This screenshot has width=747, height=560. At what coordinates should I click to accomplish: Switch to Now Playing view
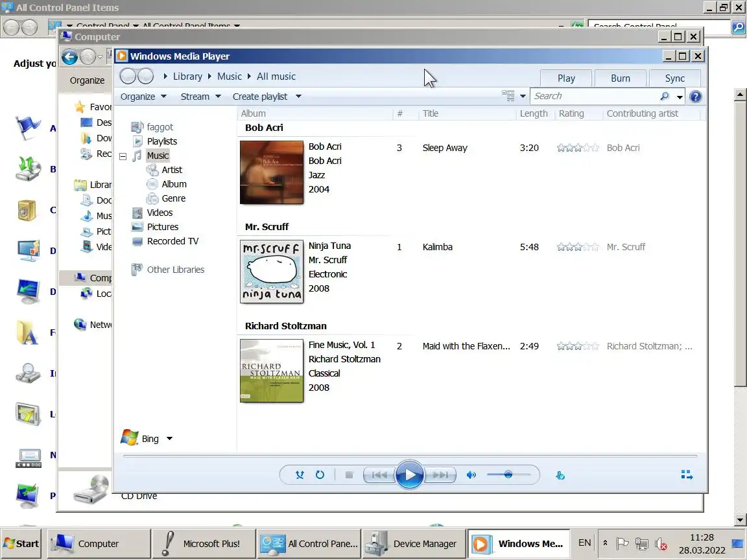(687, 474)
